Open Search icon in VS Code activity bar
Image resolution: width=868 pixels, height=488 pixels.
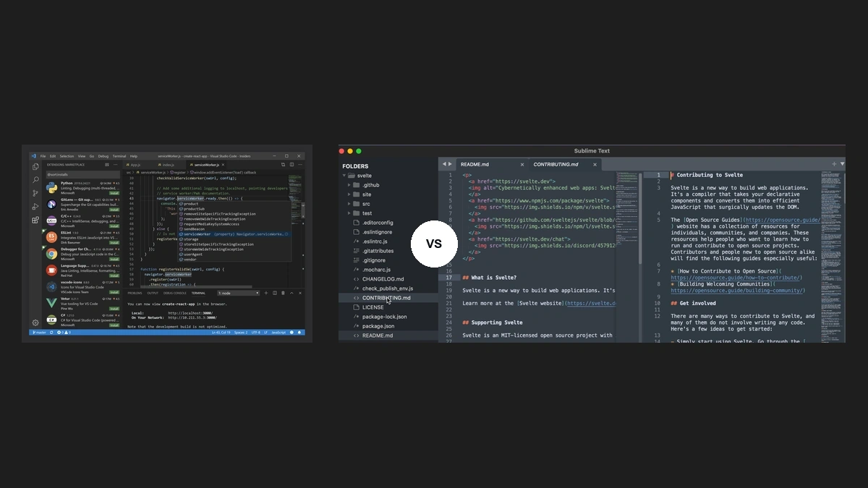(35, 180)
